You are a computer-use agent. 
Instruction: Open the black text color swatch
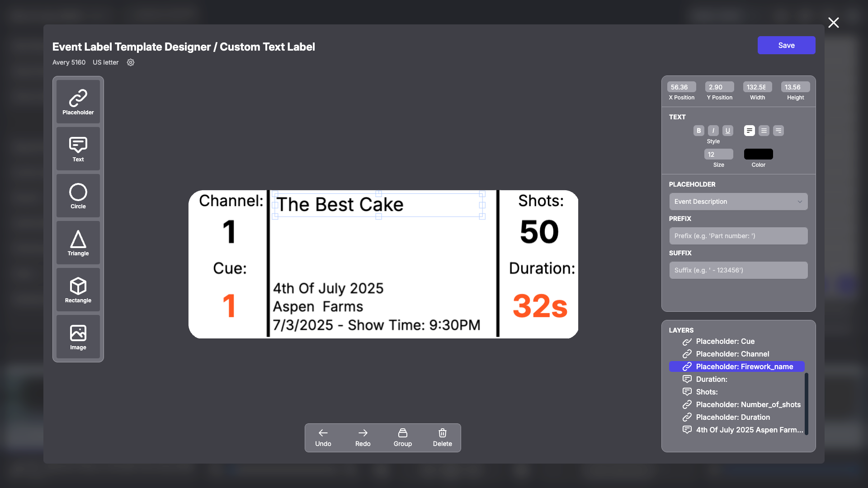758,154
